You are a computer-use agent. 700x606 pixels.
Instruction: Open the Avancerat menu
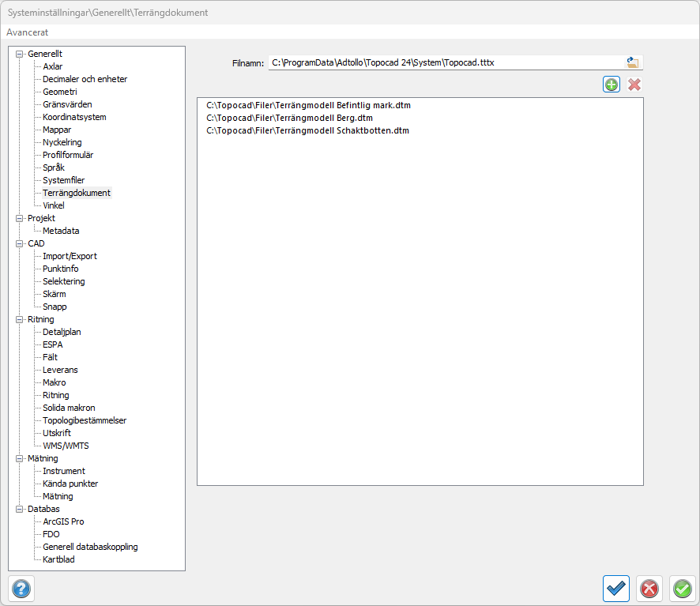pos(28,32)
